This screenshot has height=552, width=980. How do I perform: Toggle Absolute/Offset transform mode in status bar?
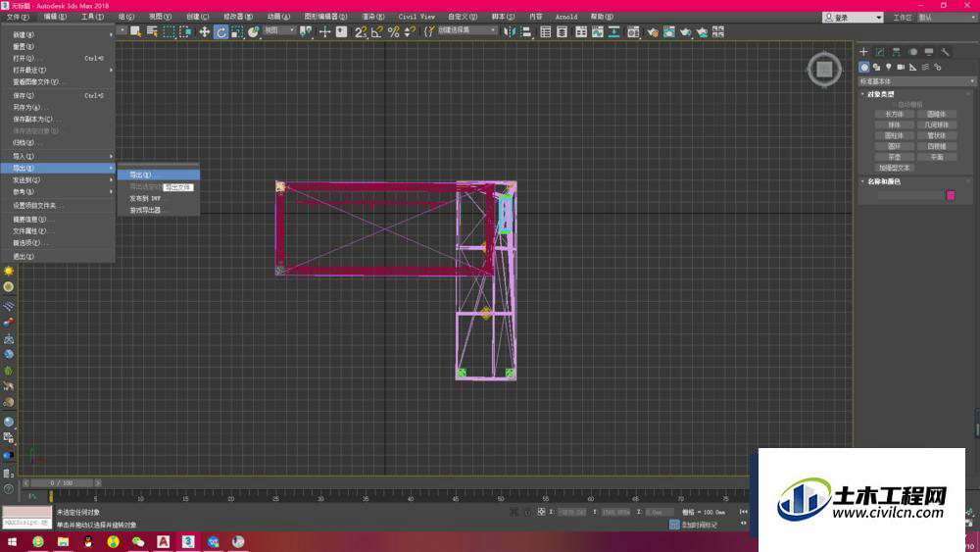[541, 512]
